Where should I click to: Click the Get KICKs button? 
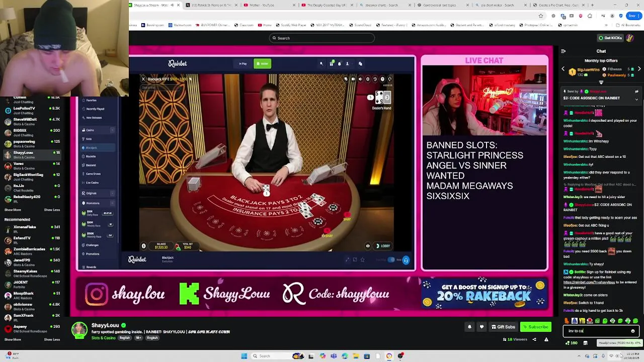[x=610, y=38]
